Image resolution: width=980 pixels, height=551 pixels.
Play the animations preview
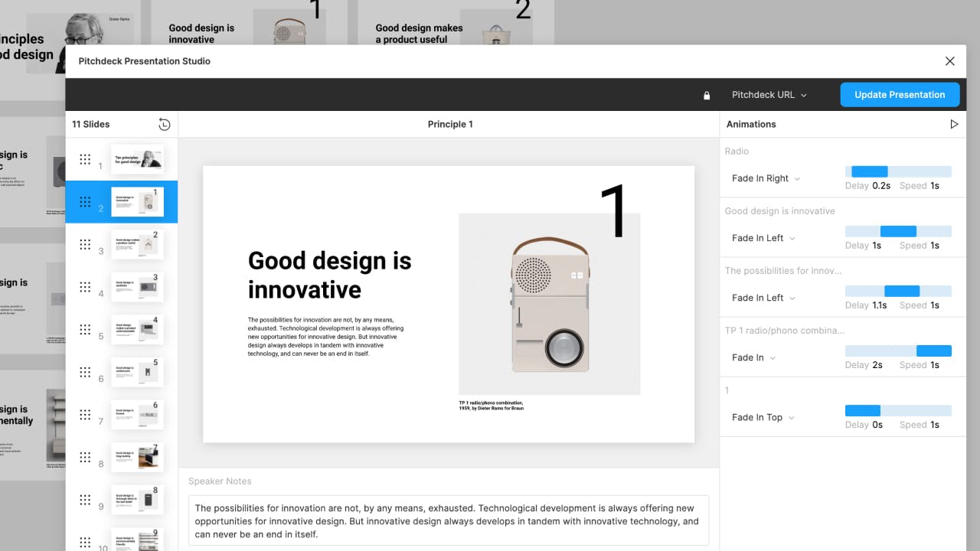[954, 124]
